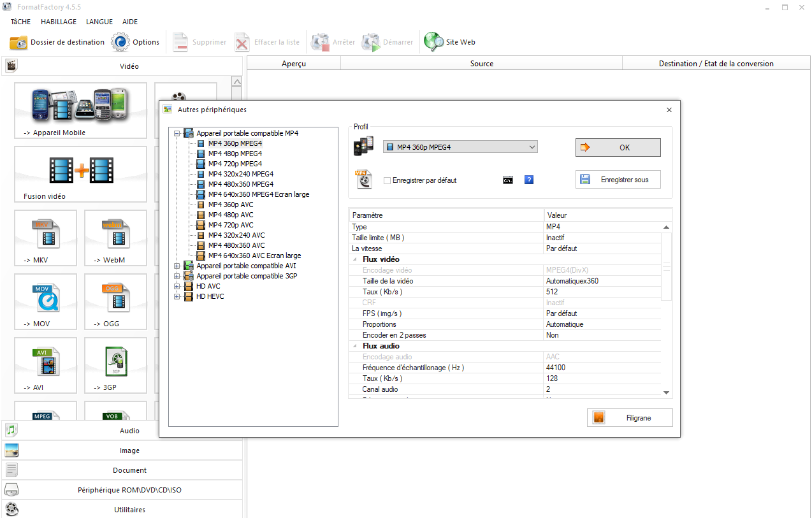Click the Effacer la liste icon

[x=242, y=42]
